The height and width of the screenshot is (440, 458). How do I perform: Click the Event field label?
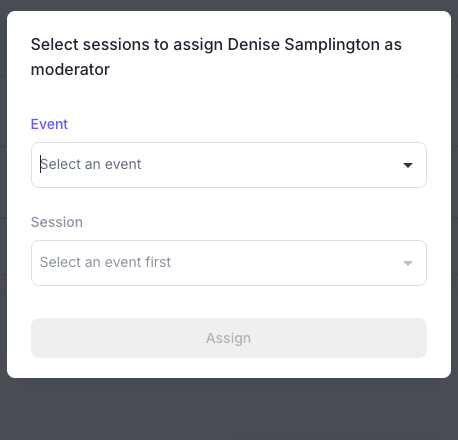tap(49, 124)
